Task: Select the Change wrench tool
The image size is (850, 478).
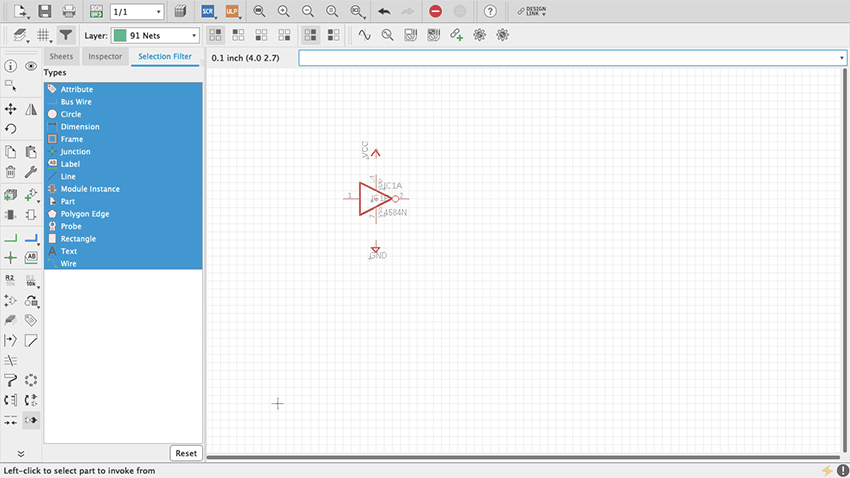Action: pos(31,172)
